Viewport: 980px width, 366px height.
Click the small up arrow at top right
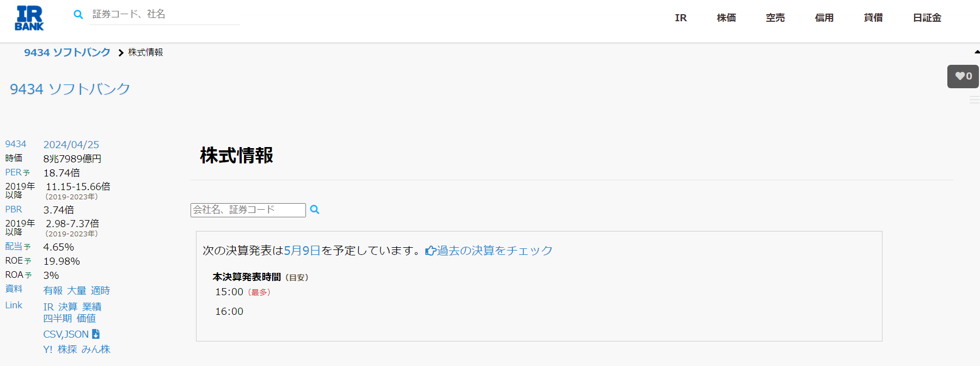tap(977, 52)
